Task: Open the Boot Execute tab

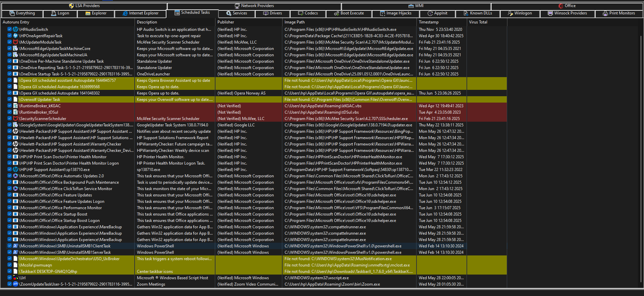Action: [349, 13]
